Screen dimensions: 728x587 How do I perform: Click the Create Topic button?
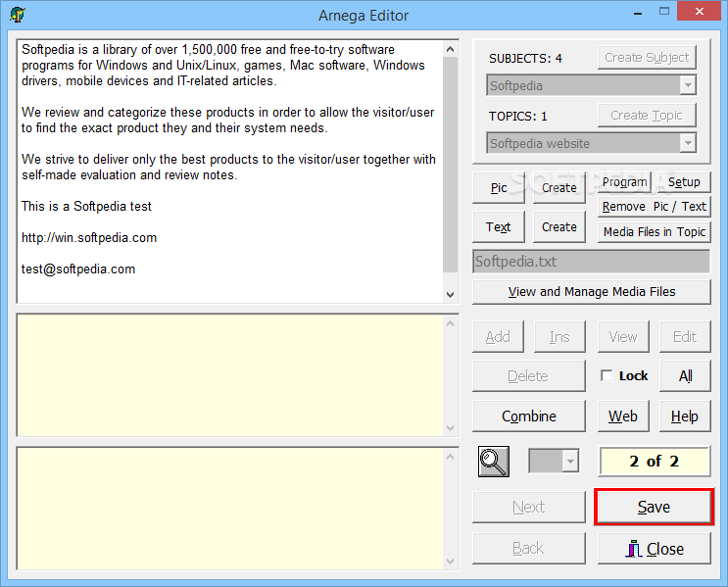[x=647, y=115]
